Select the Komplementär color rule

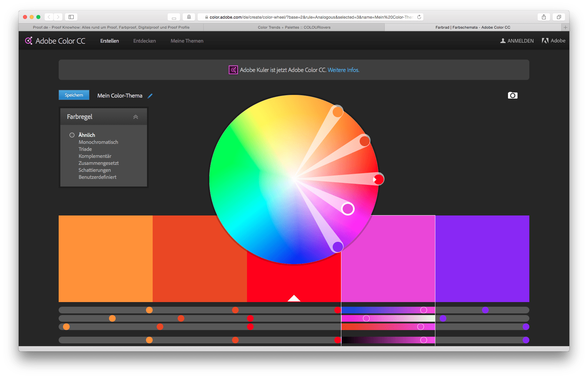(x=95, y=156)
